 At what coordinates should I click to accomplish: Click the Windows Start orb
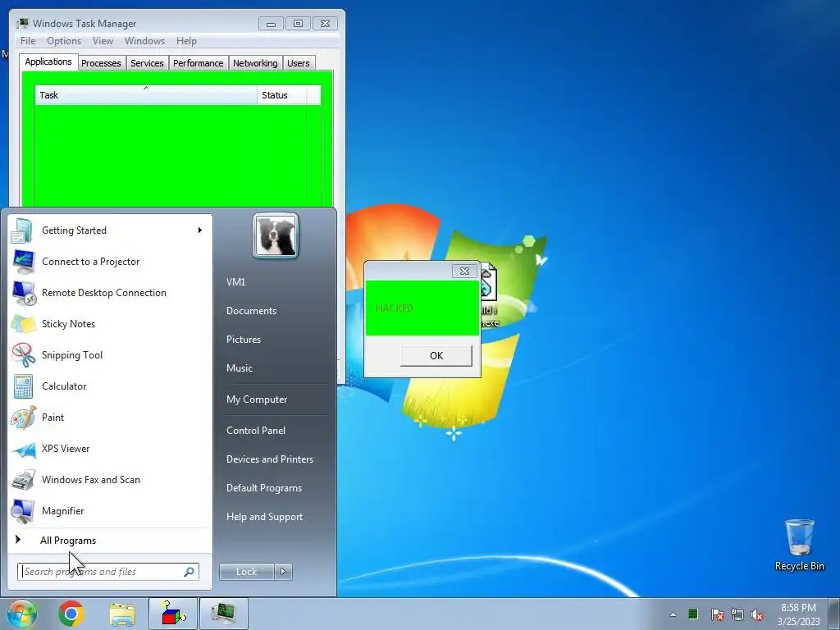22,614
